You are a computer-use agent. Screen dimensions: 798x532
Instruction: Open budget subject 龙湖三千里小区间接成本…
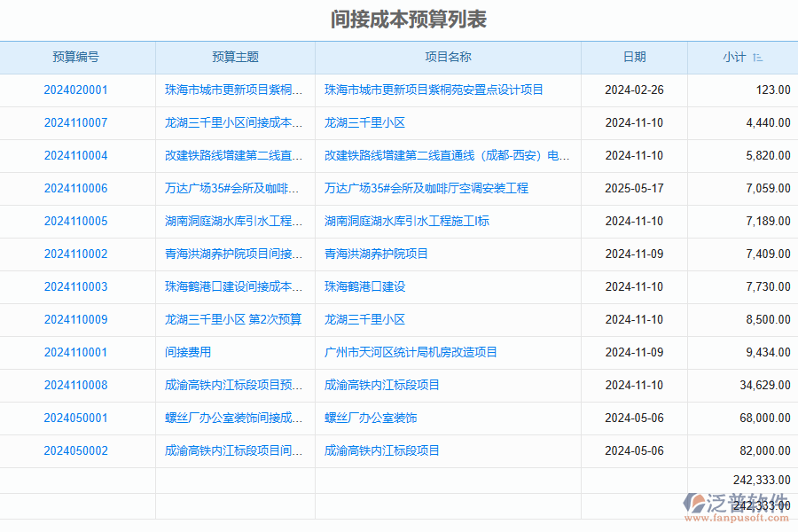233,122
